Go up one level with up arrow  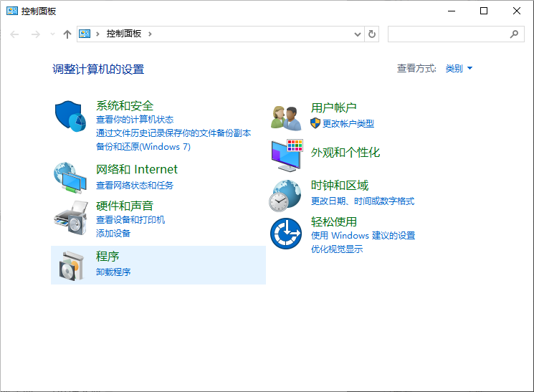tap(67, 34)
